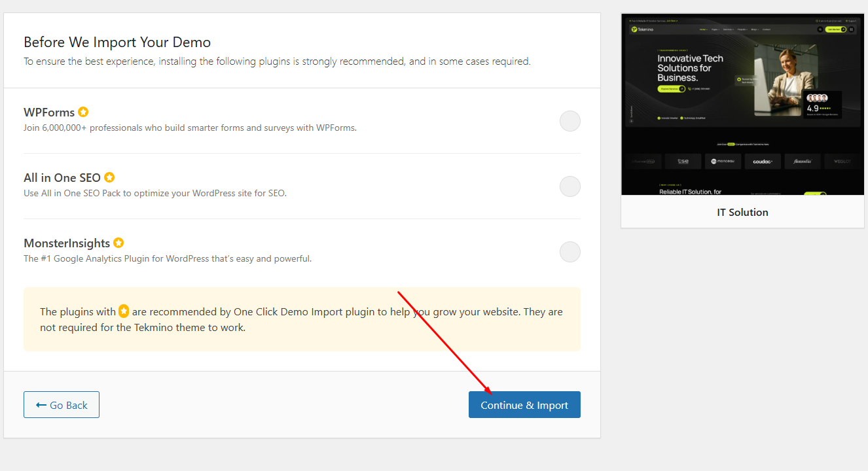The image size is (868, 471).
Task: Click the IT Solution demo caption
Action: pos(742,212)
